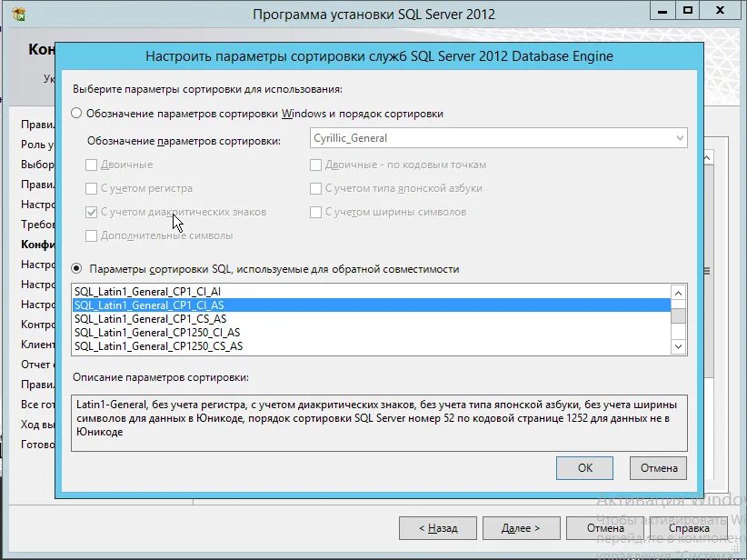Image resolution: width=747 pixels, height=560 pixels.
Task: Select SQL_Latin1_General_CP1_CI_AI in the list
Action: pos(371,291)
